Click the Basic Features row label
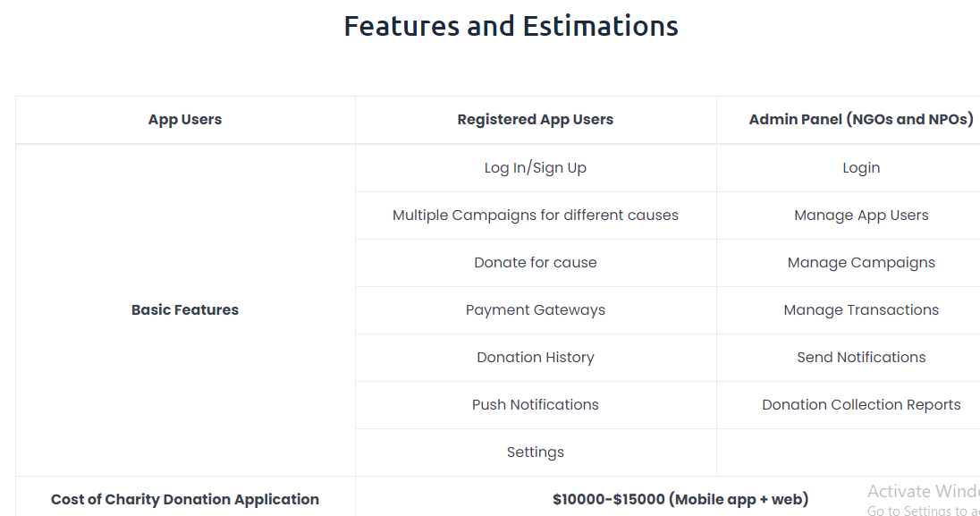980x516 pixels. (x=185, y=310)
